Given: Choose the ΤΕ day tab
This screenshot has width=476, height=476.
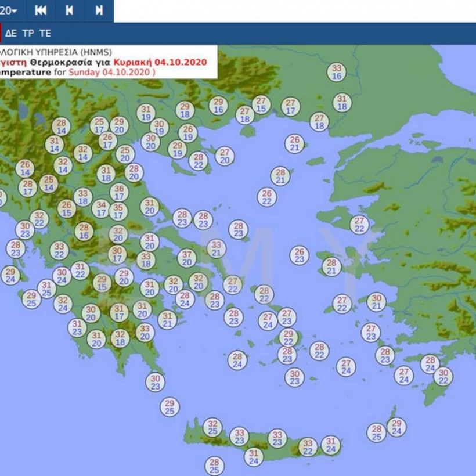Looking at the screenshot, I should (x=45, y=33).
